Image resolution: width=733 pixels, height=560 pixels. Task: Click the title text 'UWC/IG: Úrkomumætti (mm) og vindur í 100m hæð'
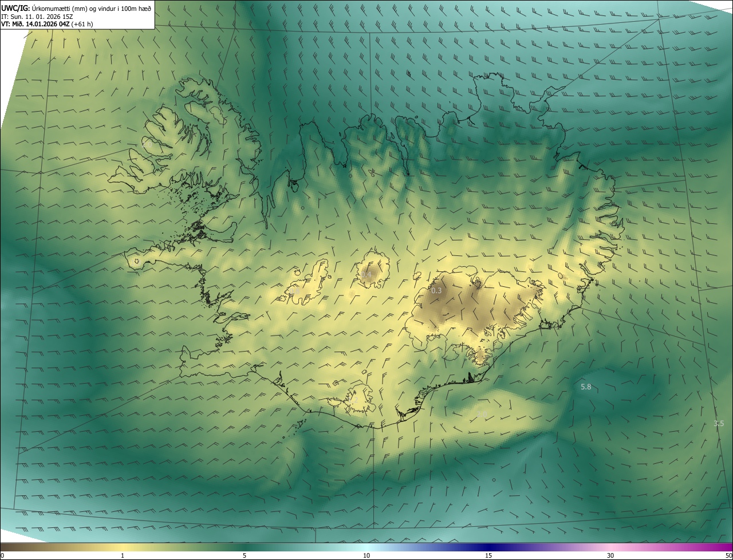[x=76, y=8]
